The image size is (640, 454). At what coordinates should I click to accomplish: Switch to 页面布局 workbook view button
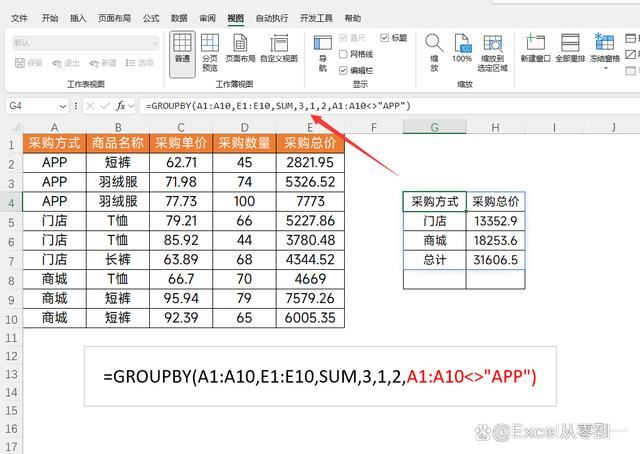tap(240, 49)
